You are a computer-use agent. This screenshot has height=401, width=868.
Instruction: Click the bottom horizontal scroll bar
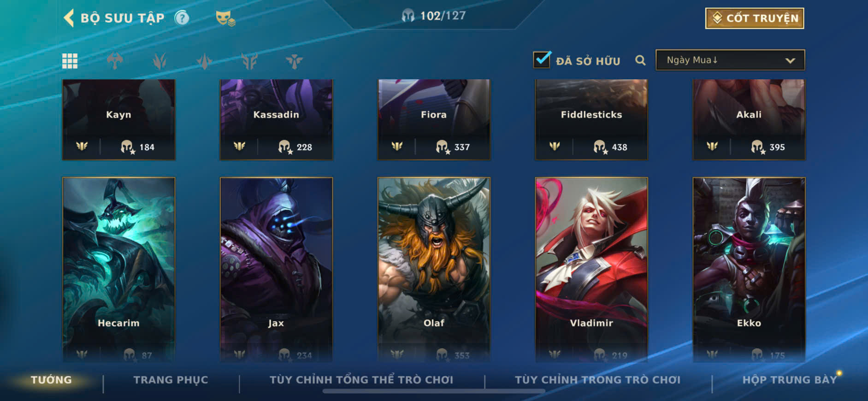click(434, 391)
